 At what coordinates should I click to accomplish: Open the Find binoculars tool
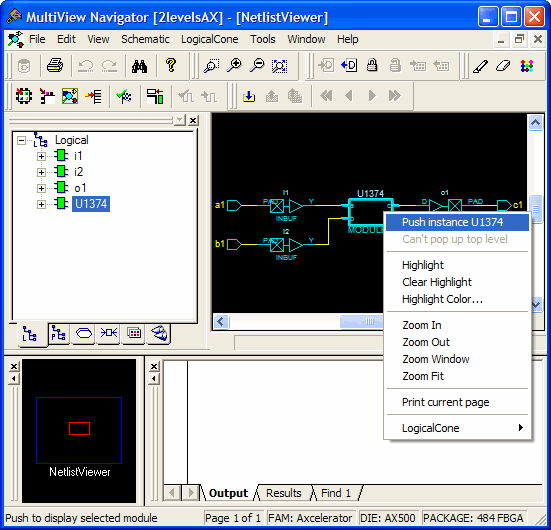tap(140, 66)
